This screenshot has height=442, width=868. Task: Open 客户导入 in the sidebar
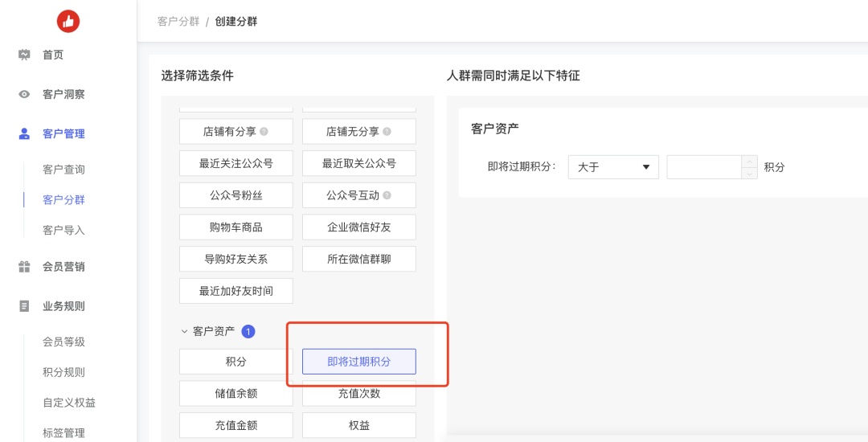63,230
